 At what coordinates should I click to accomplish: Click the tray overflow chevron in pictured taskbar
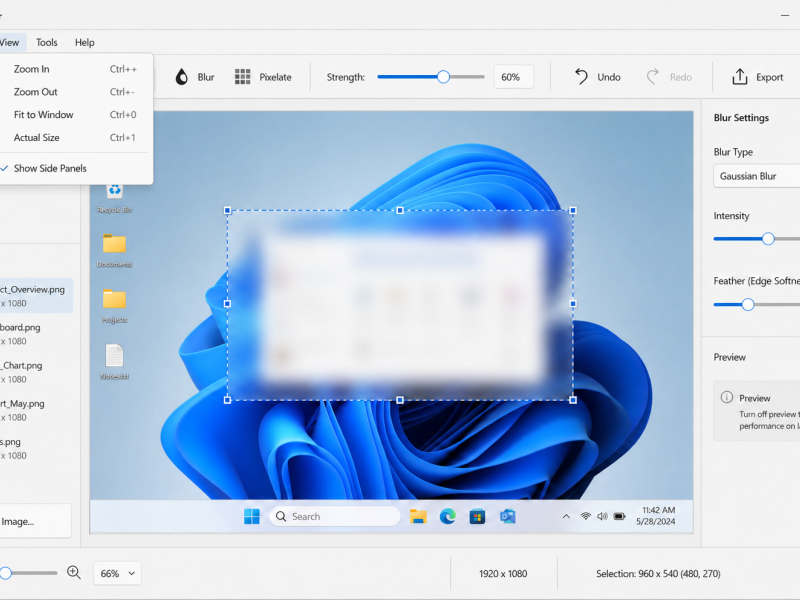566,516
